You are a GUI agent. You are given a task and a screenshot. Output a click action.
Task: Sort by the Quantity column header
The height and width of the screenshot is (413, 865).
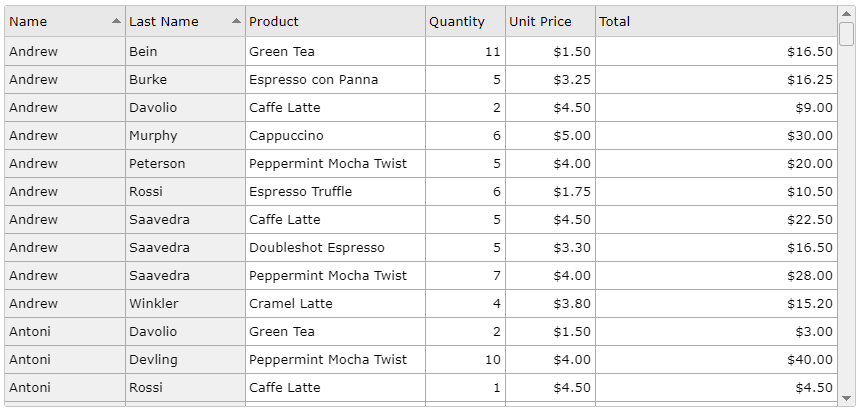(466, 22)
